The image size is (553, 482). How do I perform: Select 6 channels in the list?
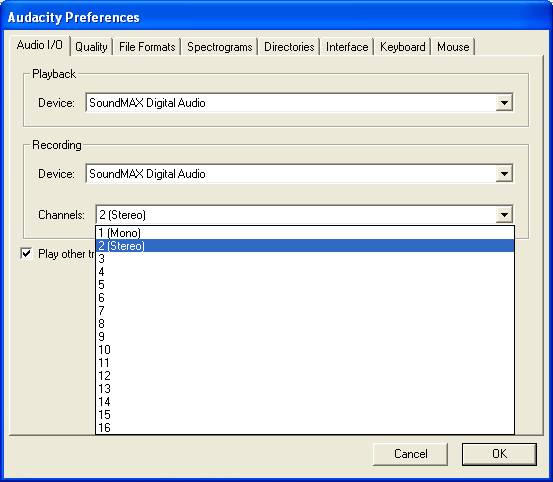[305, 298]
